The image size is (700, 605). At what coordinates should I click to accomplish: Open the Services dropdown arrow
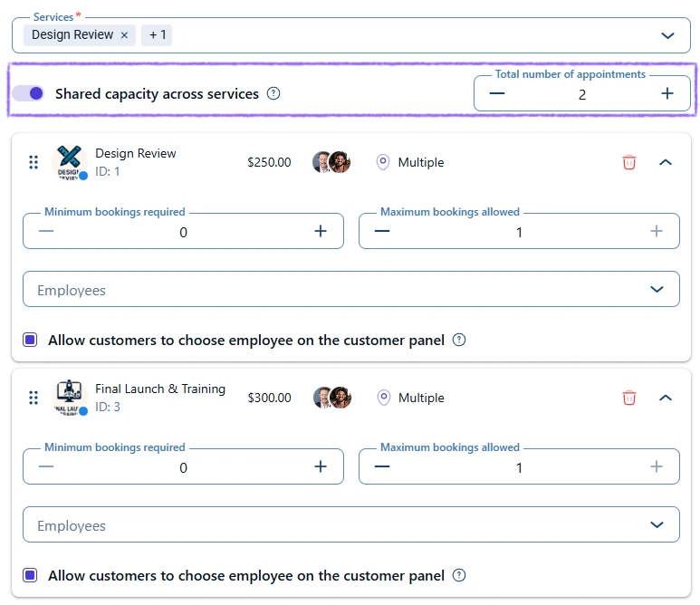coord(668,35)
